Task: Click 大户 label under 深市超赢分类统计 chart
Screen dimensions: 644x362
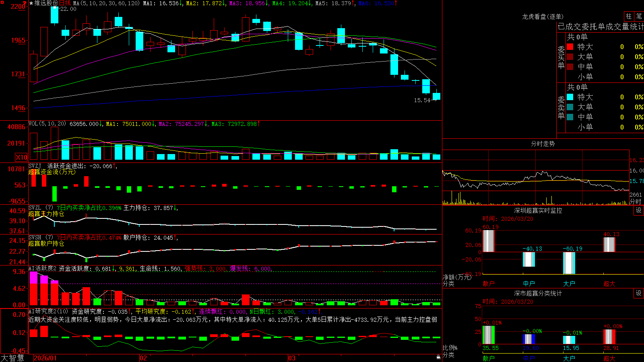Action: click(x=569, y=358)
